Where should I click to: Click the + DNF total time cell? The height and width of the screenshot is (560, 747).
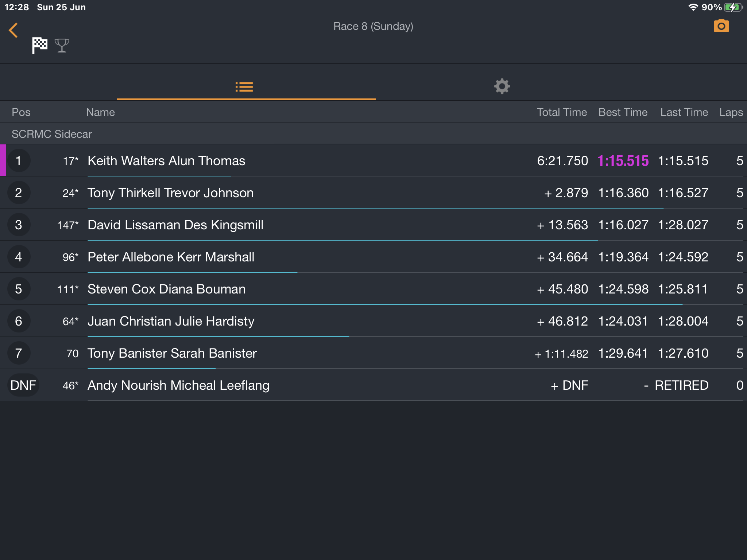(569, 385)
